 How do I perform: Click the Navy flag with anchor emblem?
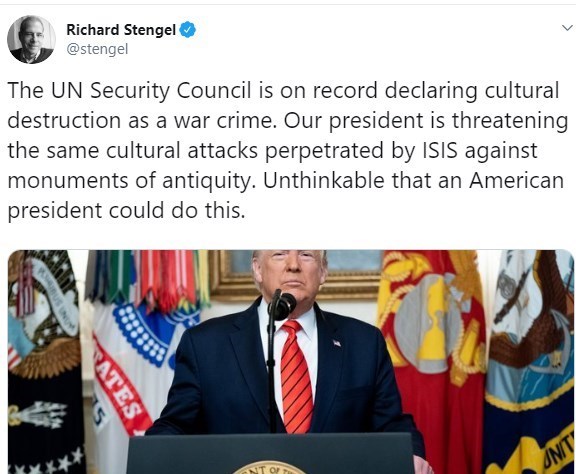coord(530,362)
